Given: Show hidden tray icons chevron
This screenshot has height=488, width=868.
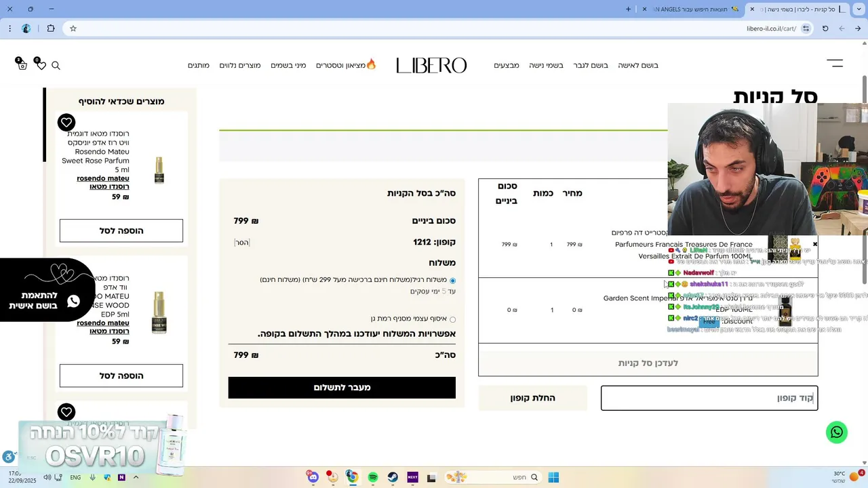Looking at the screenshot, I should (x=136, y=477).
